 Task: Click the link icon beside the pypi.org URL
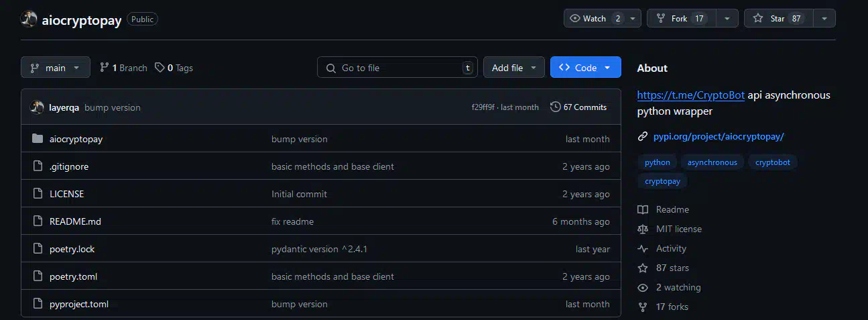[x=643, y=137]
